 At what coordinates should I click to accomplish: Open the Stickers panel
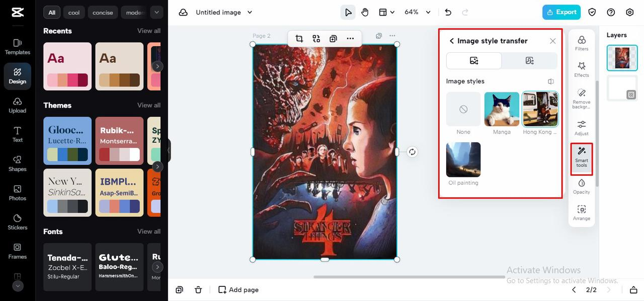click(x=18, y=222)
